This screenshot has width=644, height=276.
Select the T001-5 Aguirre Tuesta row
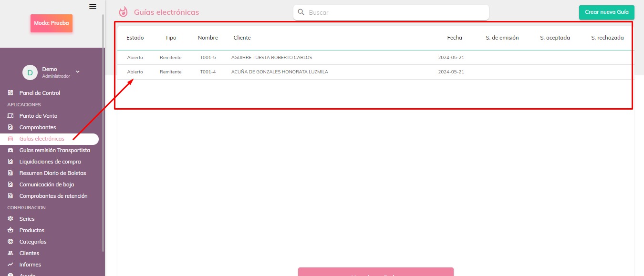click(x=272, y=58)
